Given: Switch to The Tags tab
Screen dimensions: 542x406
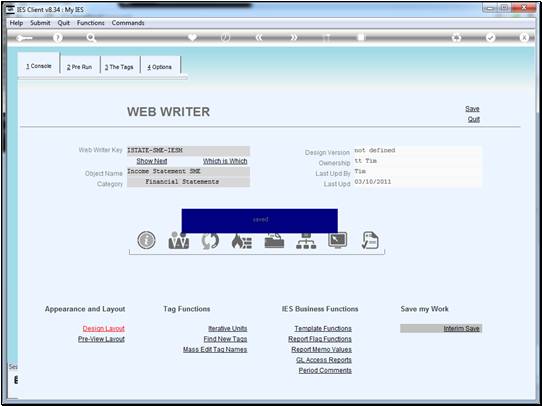Looking at the screenshot, I should 119,67.
